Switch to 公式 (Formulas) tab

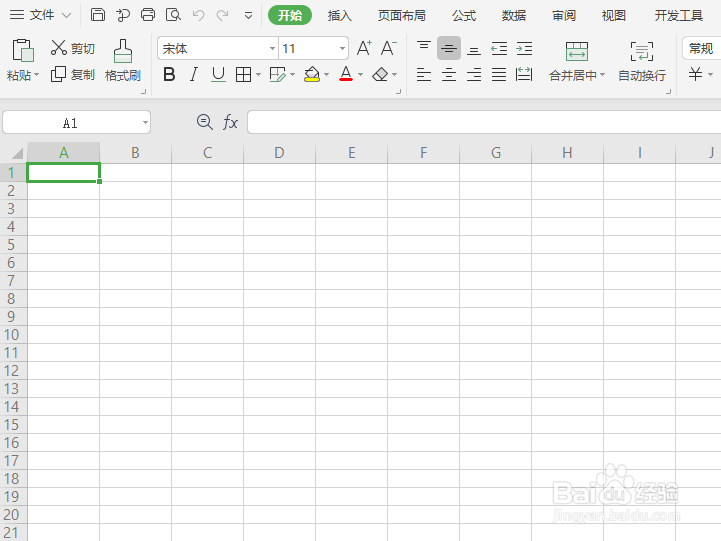464,16
